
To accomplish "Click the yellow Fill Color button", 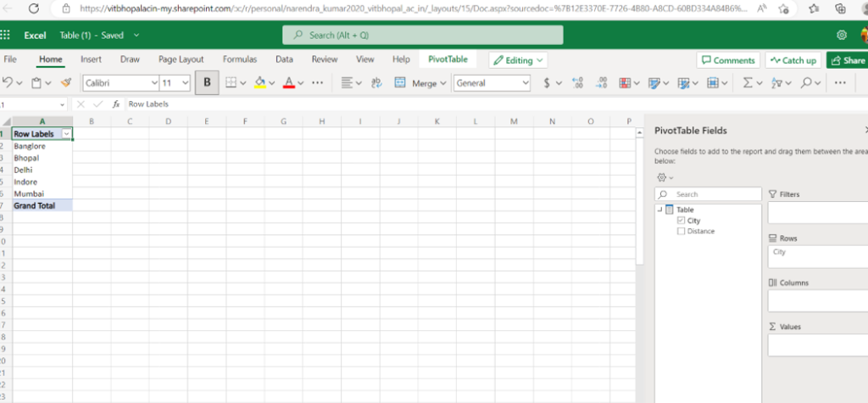I will (x=259, y=82).
